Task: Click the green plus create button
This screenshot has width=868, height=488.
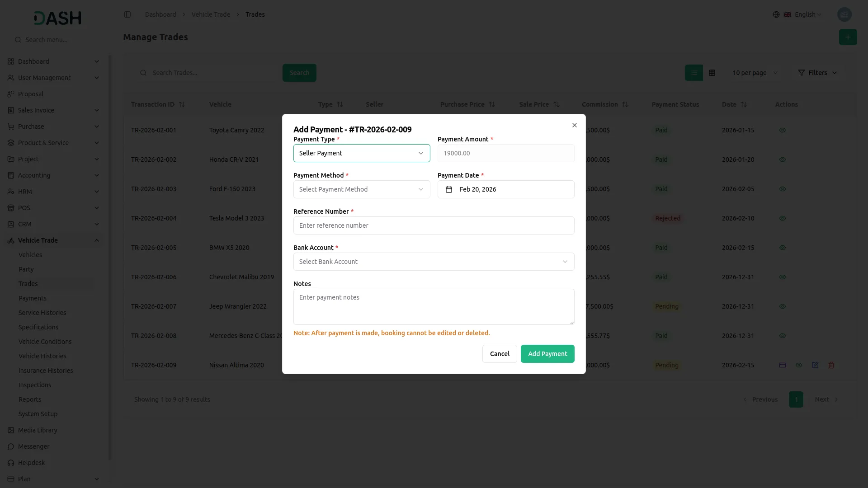Action: [848, 37]
